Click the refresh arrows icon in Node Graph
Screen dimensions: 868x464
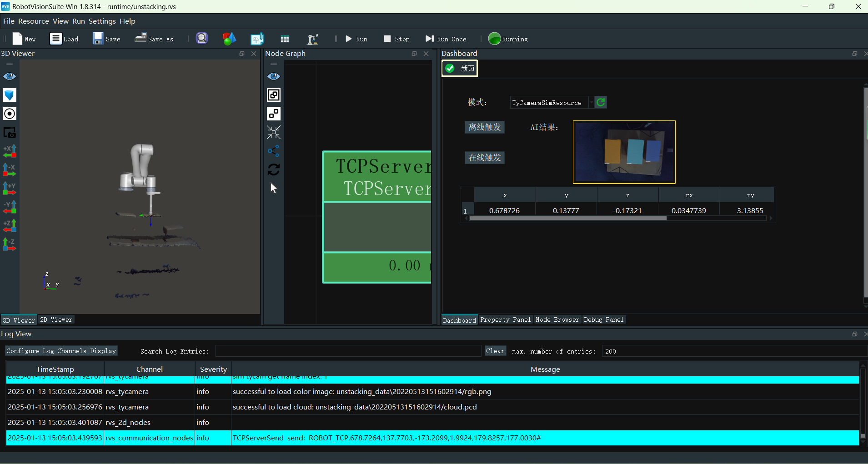[274, 170]
